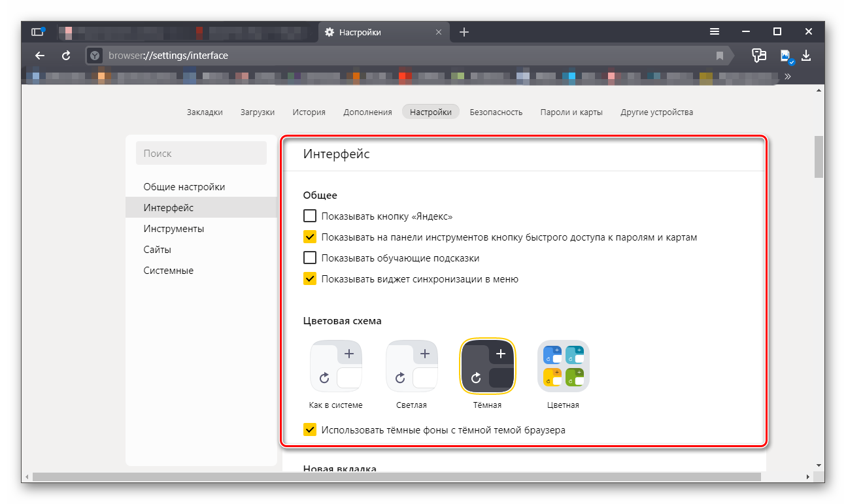846x504 pixels.
Task: Uncheck Показывать виджет синхронизации в меню
Action: [x=310, y=279]
